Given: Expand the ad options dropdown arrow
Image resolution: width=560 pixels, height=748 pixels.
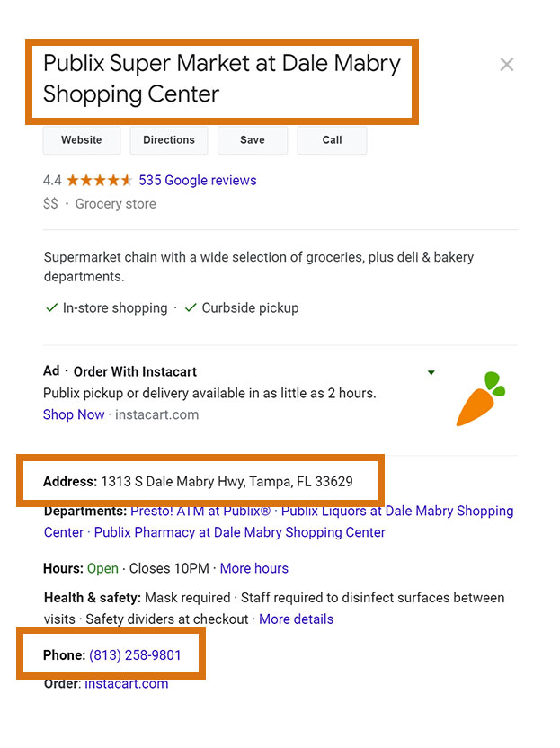Looking at the screenshot, I should click(431, 372).
